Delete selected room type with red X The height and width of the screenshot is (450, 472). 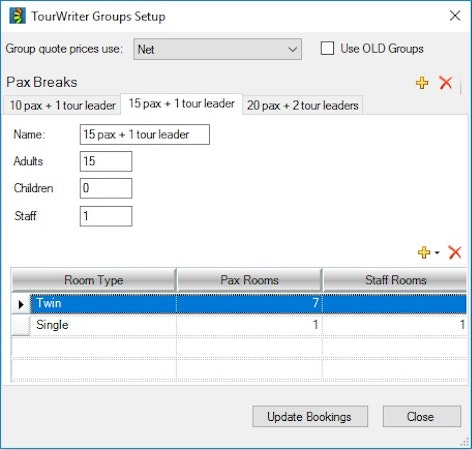point(455,252)
